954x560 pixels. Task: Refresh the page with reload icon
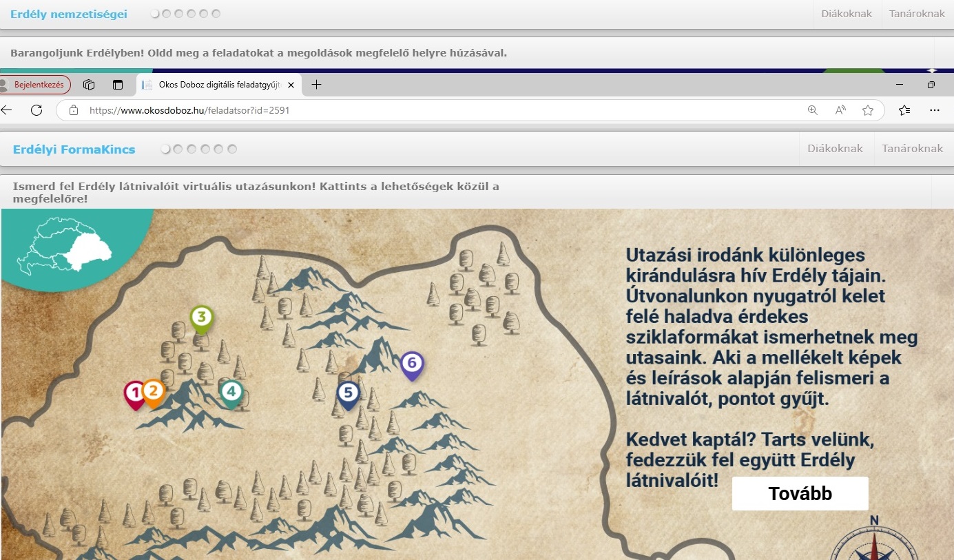coord(37,110)
